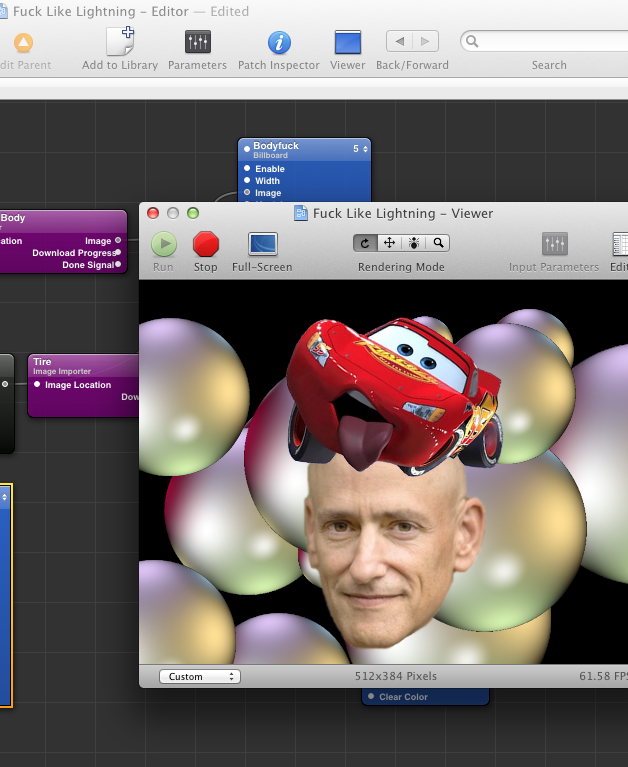
Task: Click the Tire Image Location input port
Action: point(37,384)
